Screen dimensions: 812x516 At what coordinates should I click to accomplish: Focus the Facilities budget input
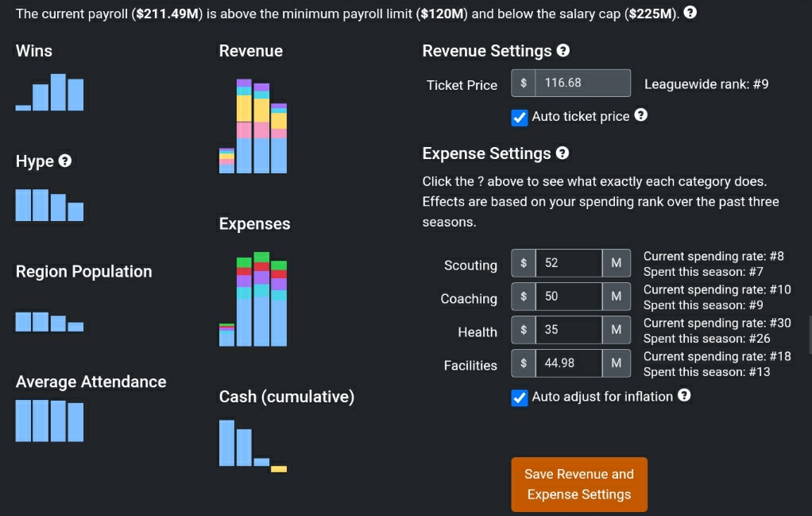(x=568, y=363)
